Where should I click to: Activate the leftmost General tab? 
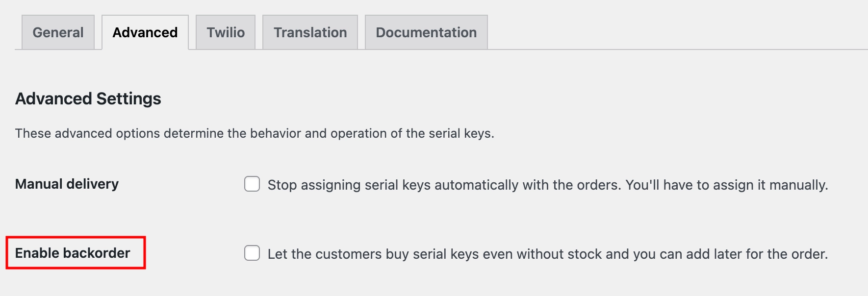click(57, 32)
